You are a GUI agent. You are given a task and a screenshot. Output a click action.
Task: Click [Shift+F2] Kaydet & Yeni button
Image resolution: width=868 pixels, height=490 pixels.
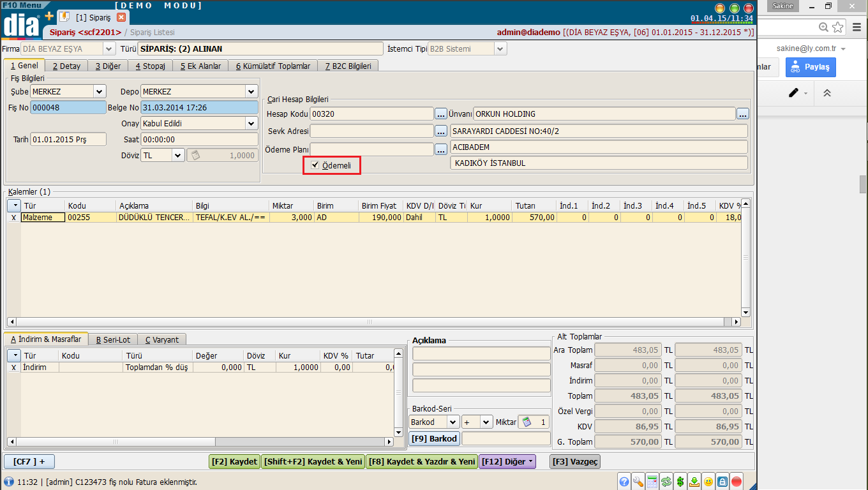[x=313, y=461]
